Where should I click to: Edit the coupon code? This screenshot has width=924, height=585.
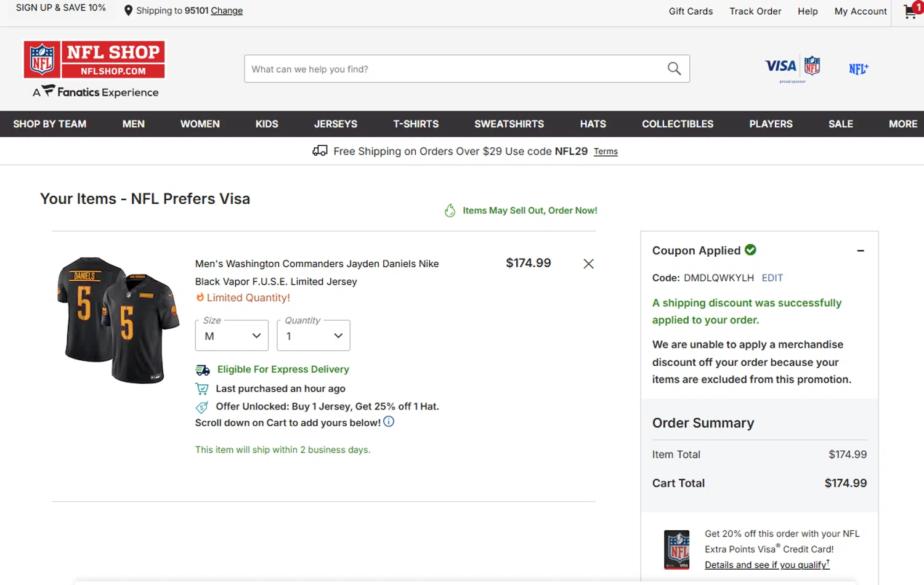(772, 278)
